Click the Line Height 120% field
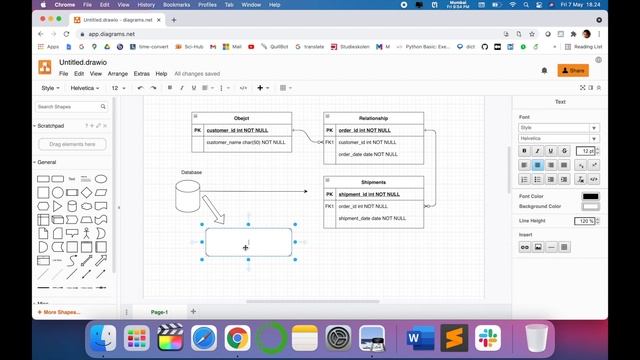Viewport: 640px width, 360px height. coord(585,221)
